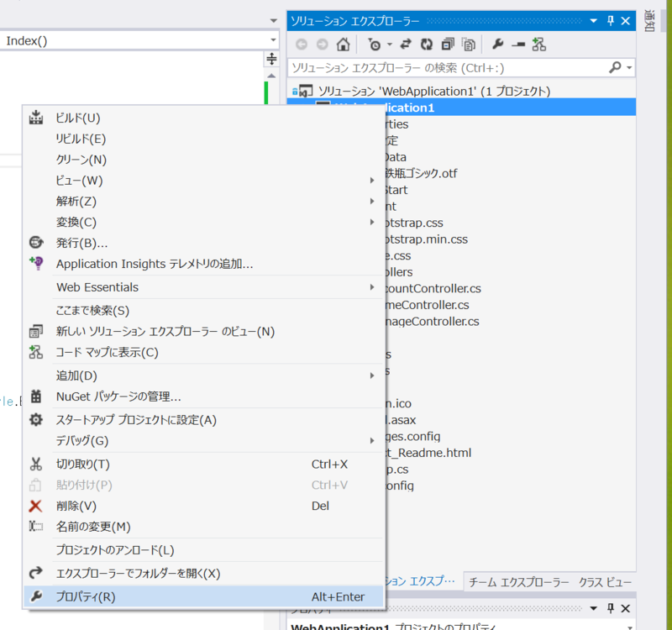Click the editor split handle icon
672x630 pixels.
271,59
